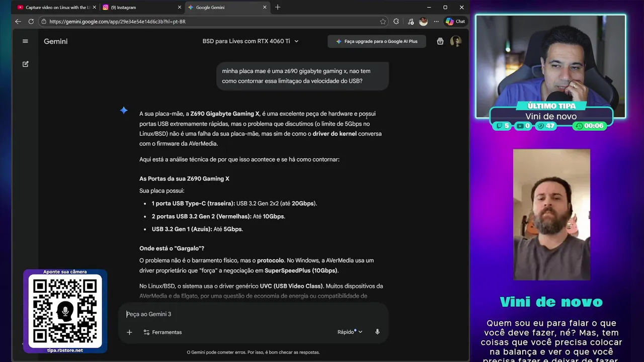Click the tipa.rbstore.net label under the QR code
Screen dimensions: 644x362
[65, 350]
